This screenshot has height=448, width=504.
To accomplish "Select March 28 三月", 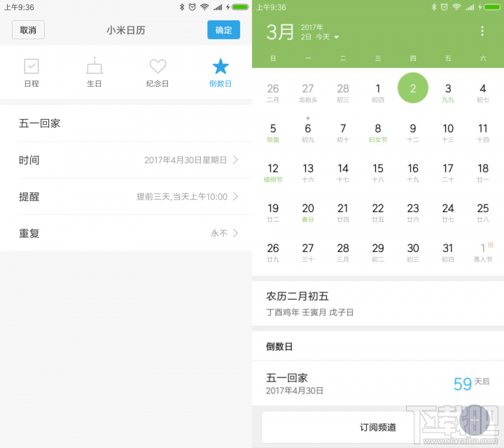I will click(x=343, y=252).
